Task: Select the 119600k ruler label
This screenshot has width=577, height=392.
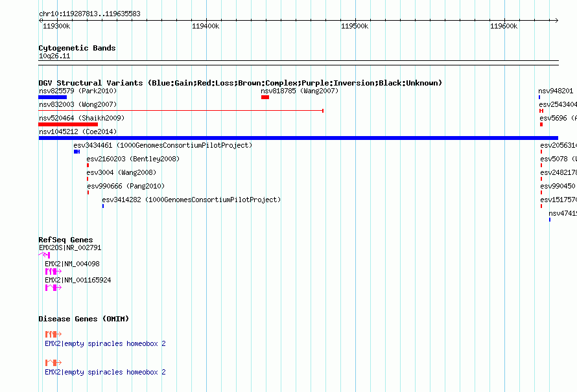Action: (503, 26)
